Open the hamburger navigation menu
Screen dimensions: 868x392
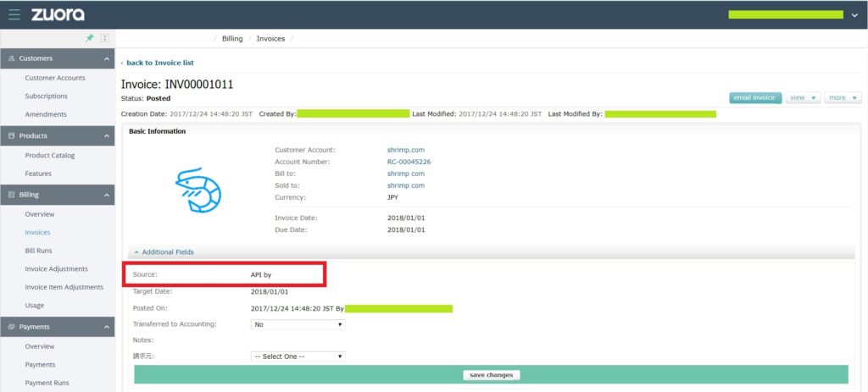point(14,15)
